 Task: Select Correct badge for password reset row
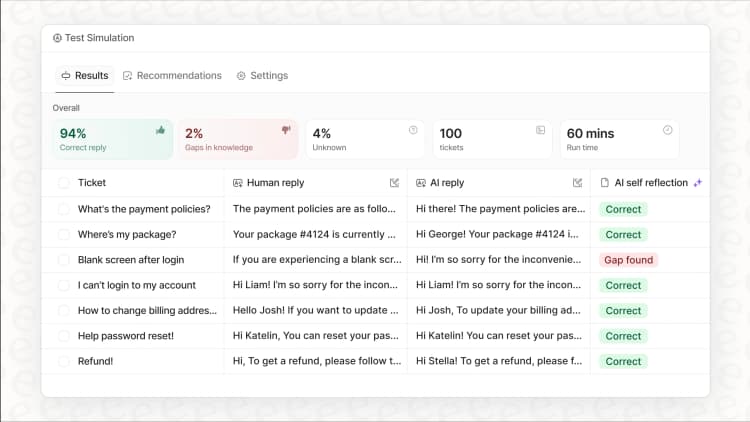(x=623, y=336)
